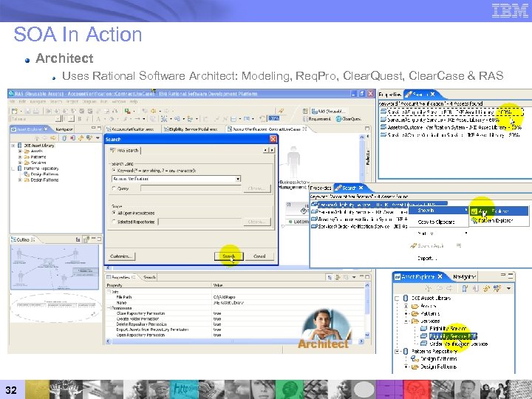Click the filter icon in enlarged Asset Explorer toolbar
Screen dimensions: 532x399
coord(497,288)
